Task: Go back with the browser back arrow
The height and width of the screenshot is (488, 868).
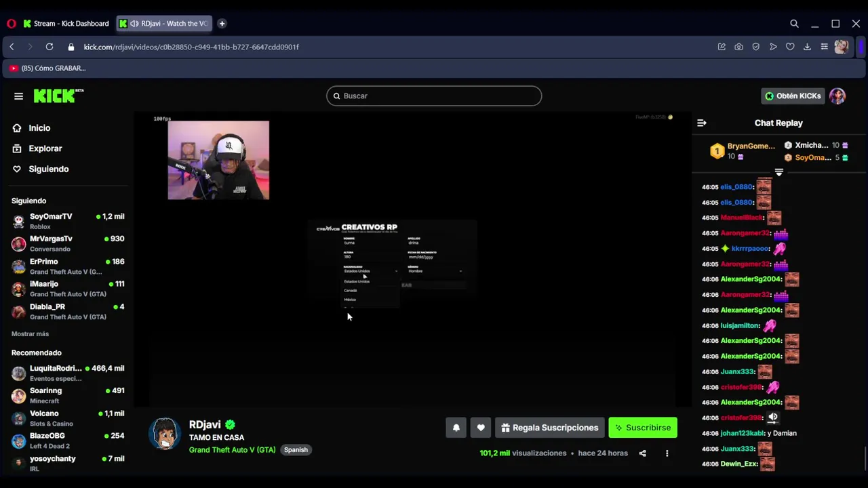Action: coord(12,47)
